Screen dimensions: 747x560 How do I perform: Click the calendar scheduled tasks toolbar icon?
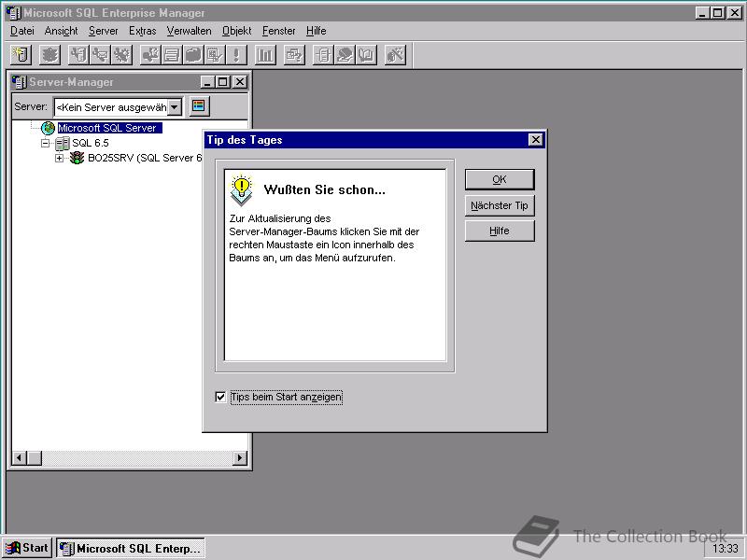coord(215,55)
